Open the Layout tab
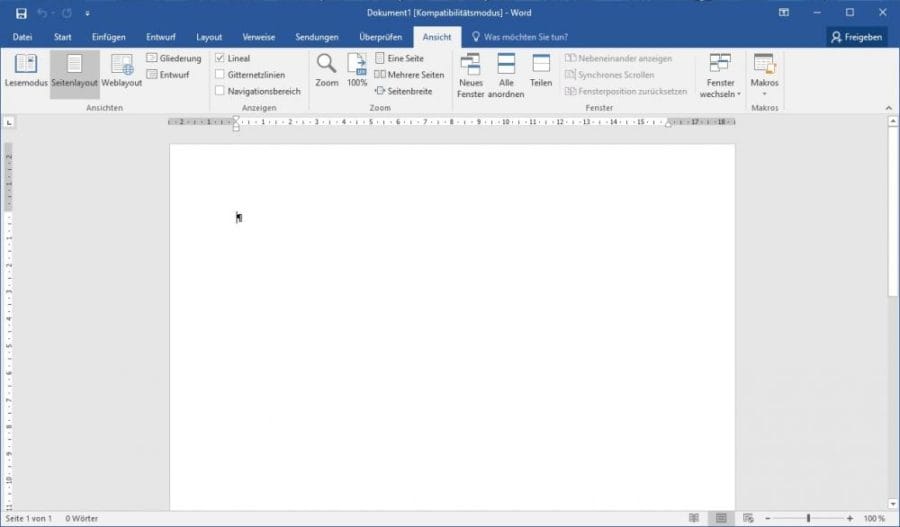This screenshot has height=527, width=900. coord(209,37)
